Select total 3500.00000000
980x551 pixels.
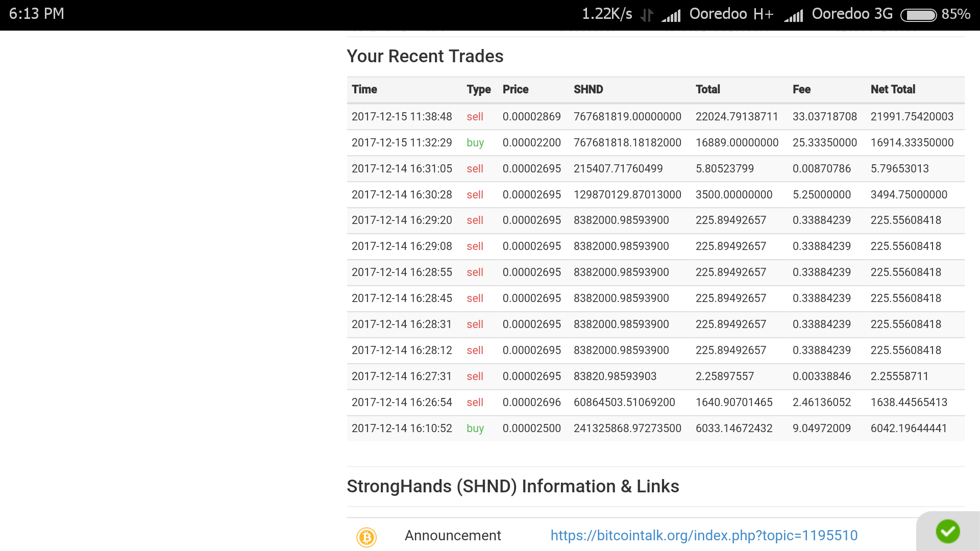pos(734,194)
